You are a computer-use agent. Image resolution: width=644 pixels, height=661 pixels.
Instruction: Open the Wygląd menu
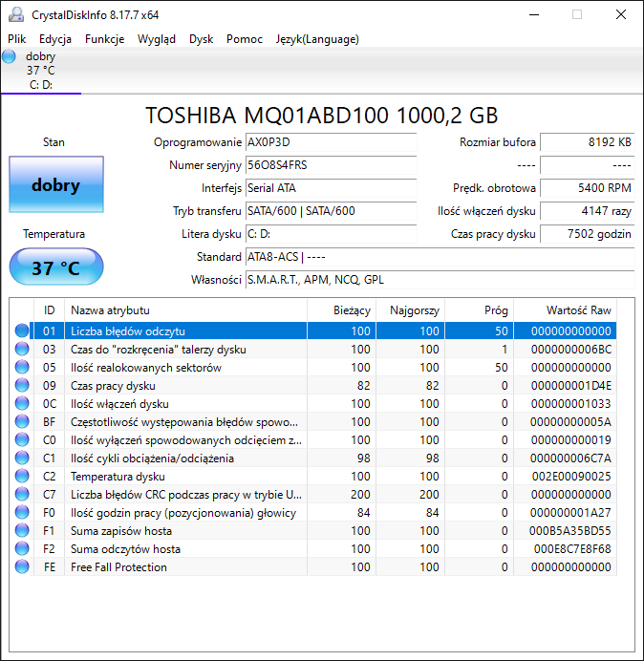157,39
